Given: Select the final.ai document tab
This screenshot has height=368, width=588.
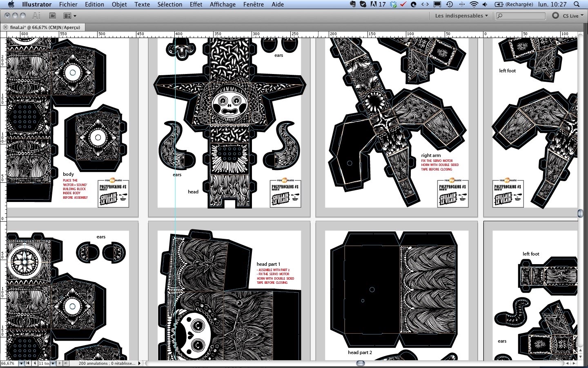Looking at the screenshot, I should pyautogui.click(x=45, y=27).
